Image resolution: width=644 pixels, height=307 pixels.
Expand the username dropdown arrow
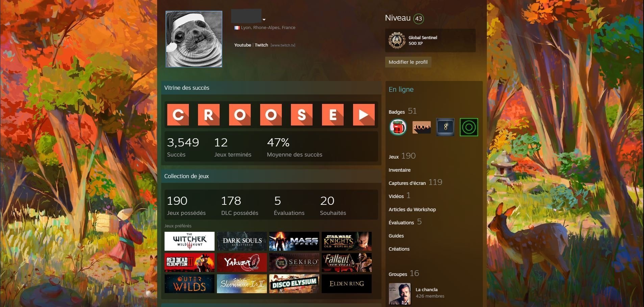(264, 20)
